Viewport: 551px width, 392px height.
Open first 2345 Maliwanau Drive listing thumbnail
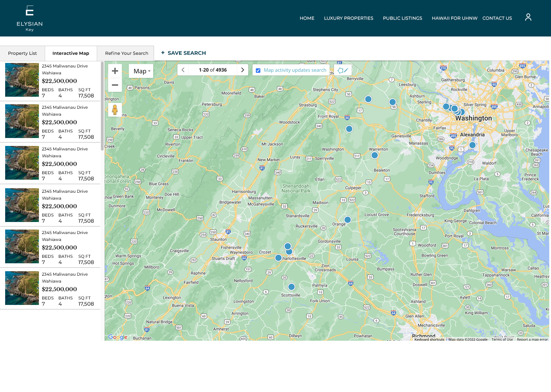coord(22,80)
